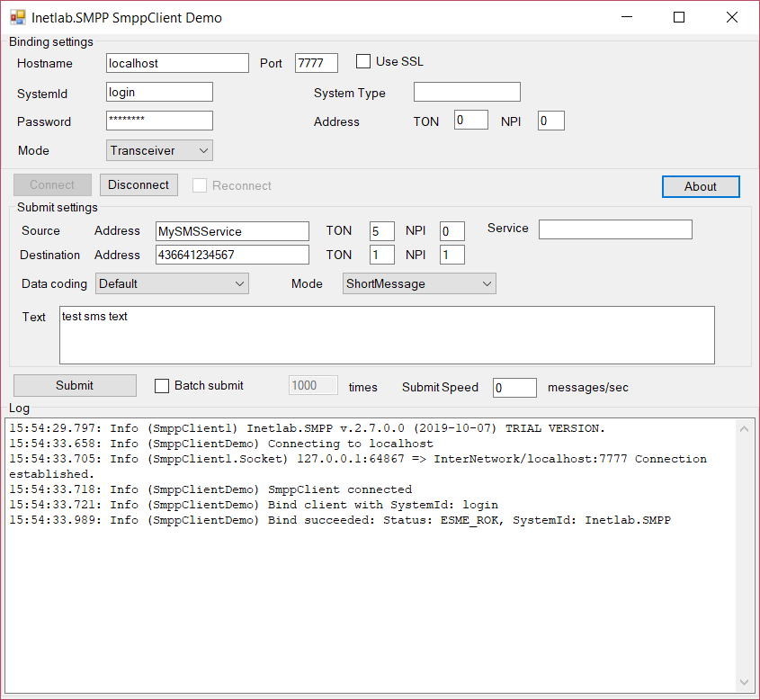Image resolution: width=760 pixels, height=700 pixels.
Task: Open the binding Mode Transceiver dropdown
Action: [x=159, y=151]
